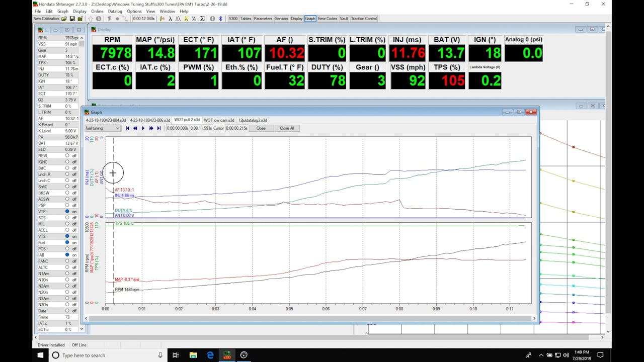Screen dimensions: 644x362
Task: Open a calibration file using the folder icon
Action: [64, 19]
